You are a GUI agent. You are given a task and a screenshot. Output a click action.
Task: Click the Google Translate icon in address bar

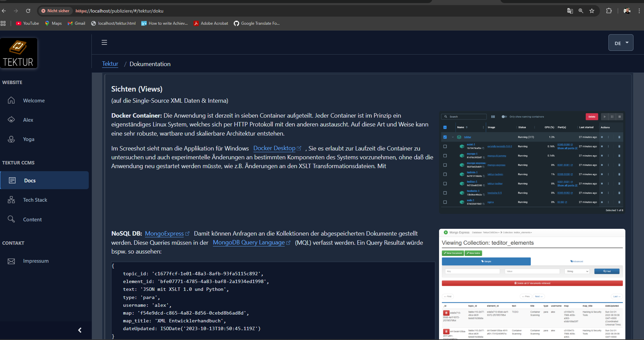570,11
